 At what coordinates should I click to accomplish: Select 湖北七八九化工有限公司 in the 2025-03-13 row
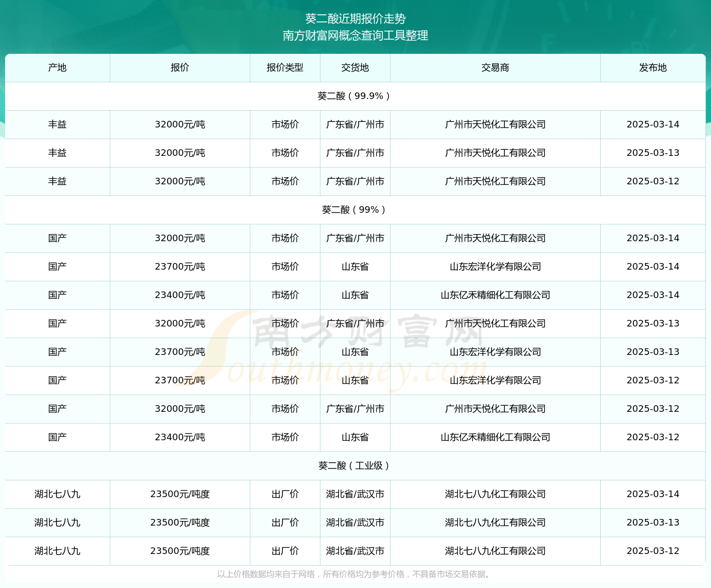coord(495,522)
